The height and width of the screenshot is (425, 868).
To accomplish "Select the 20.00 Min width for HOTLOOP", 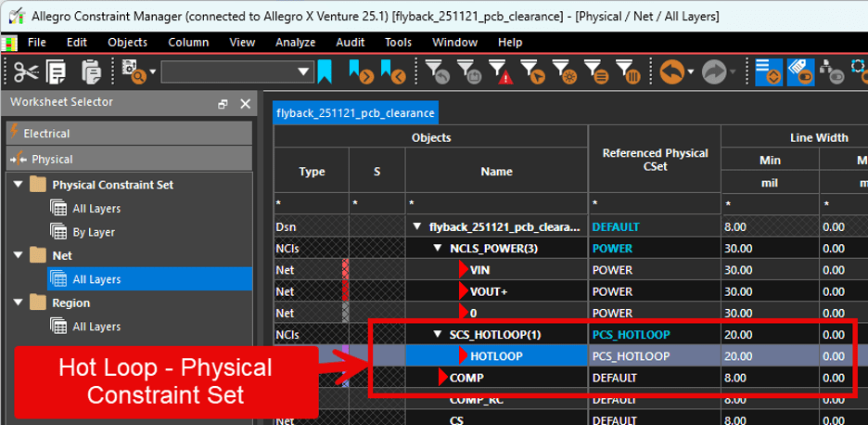I will coord(770,355).
